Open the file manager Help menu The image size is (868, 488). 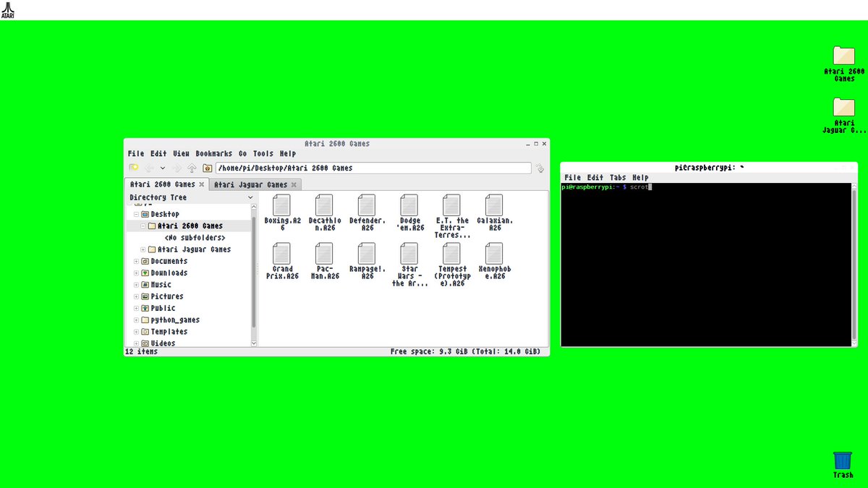288,153
